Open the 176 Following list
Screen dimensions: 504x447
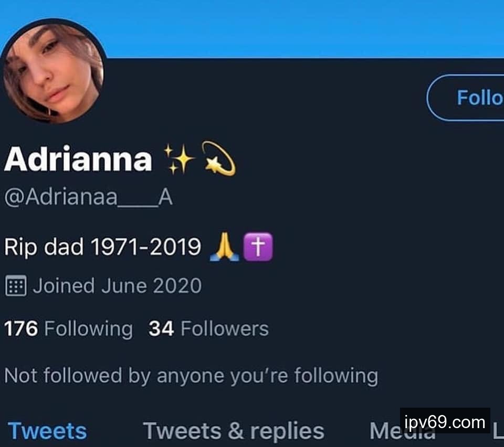click(68, 329)
